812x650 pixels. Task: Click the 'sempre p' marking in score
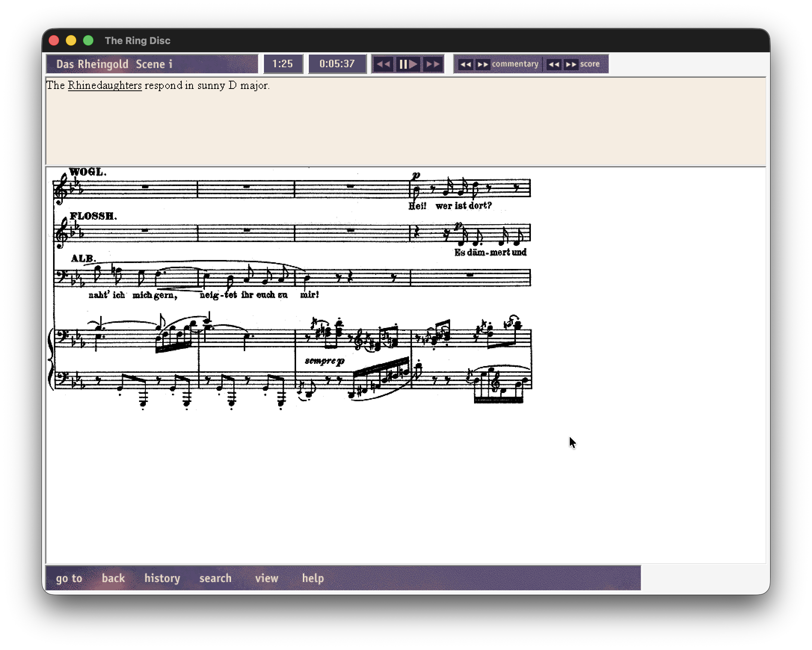tap(325, 361)
